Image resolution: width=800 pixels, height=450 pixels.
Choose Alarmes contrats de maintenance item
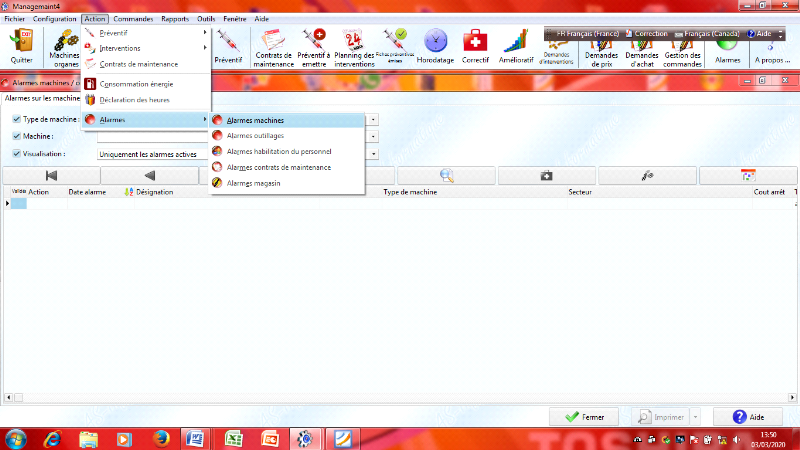tap(287, 167)
